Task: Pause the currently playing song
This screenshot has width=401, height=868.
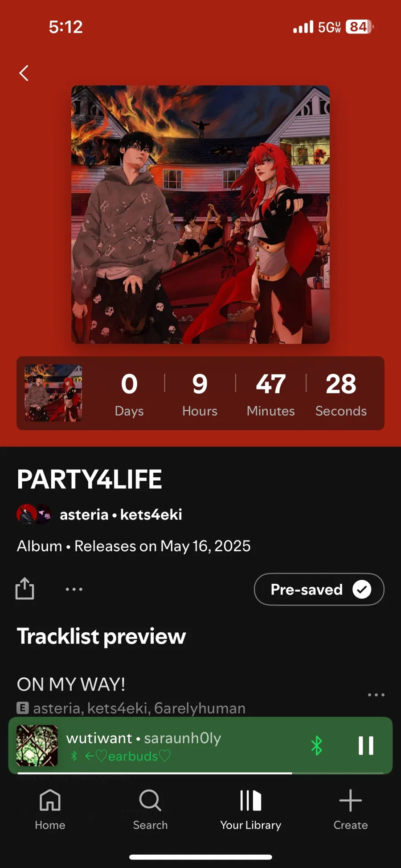Action: [x=366, y=745]
